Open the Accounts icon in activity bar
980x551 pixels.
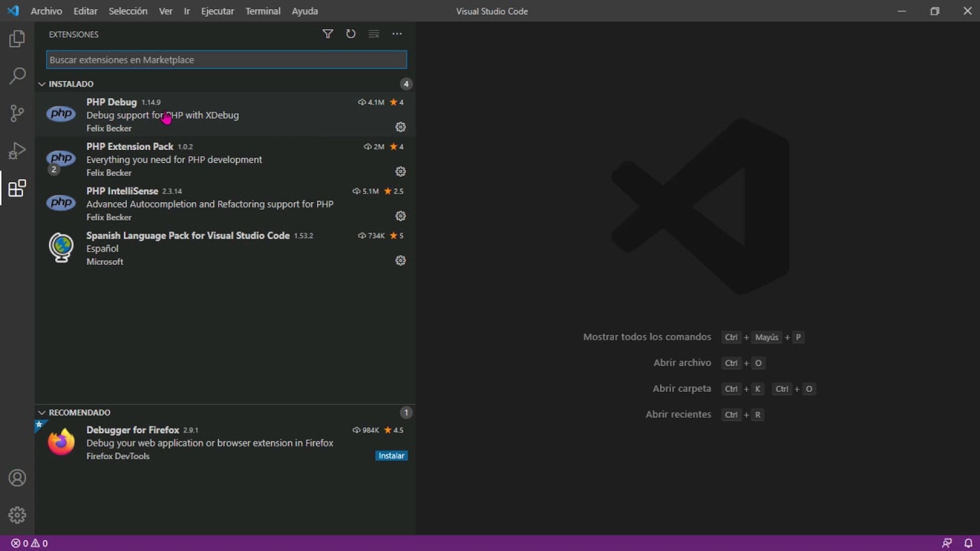(x=17, y=478)
